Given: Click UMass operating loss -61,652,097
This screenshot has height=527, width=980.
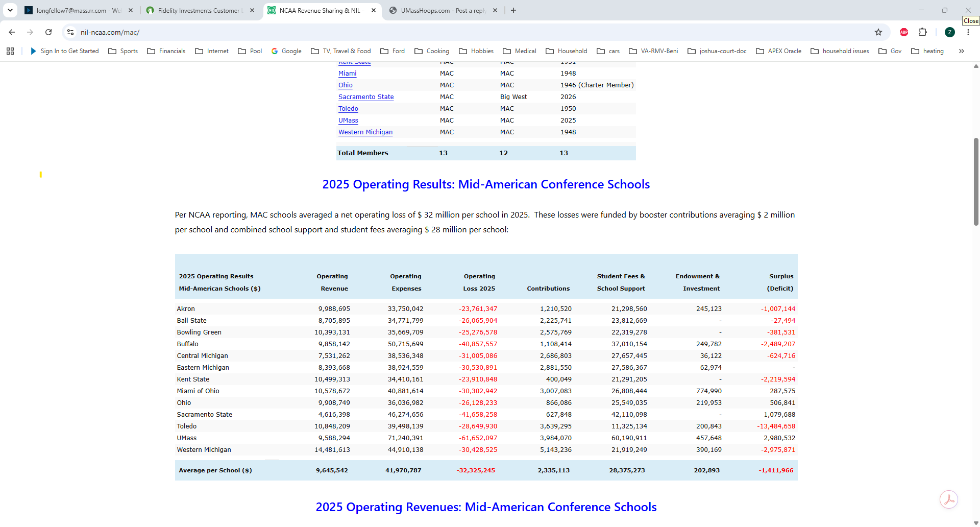Looking at the screenshot, I should pyautogui.click(x=478, y=438).
